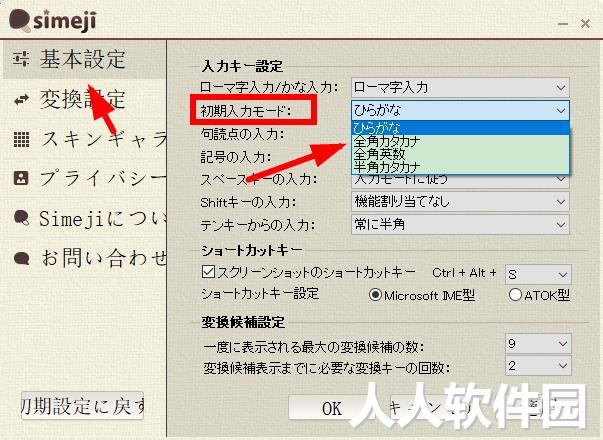This screenshot has width=603, height=440.
Task: Click the OK button
Action: click(331, 408)
